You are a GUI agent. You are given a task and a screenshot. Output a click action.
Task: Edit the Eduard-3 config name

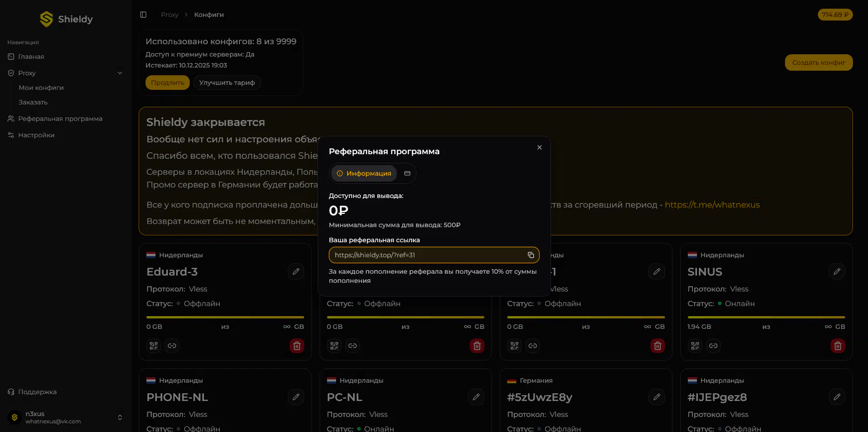pos(296,271)
